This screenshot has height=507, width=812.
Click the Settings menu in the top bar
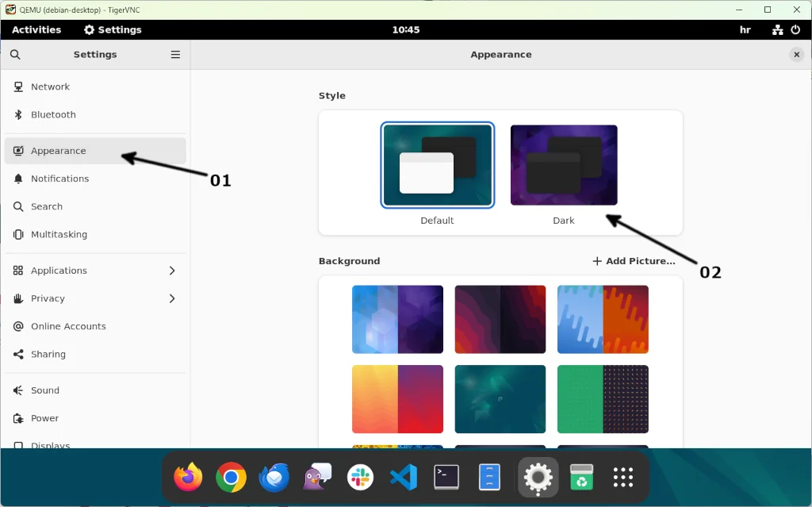pyautogui.click(x=112, y=29)
